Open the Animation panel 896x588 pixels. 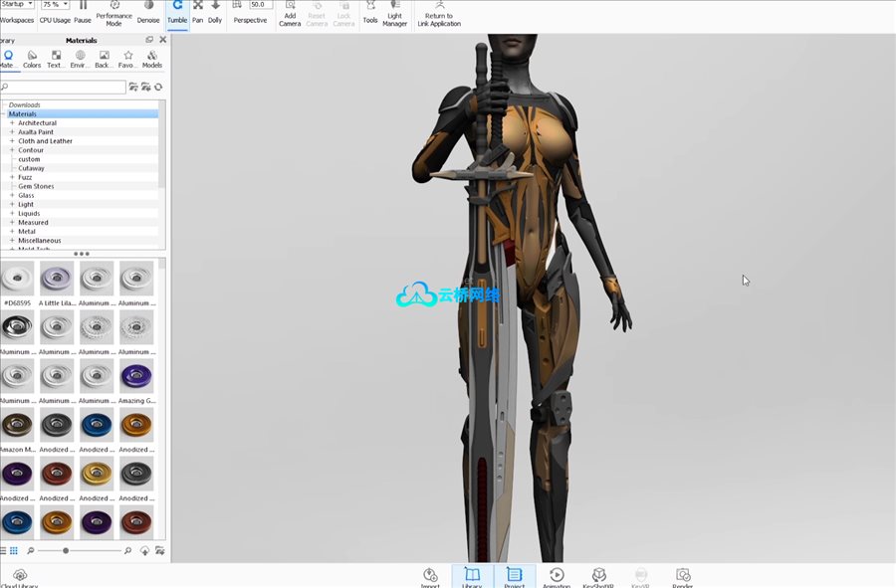tap(557, 577)
